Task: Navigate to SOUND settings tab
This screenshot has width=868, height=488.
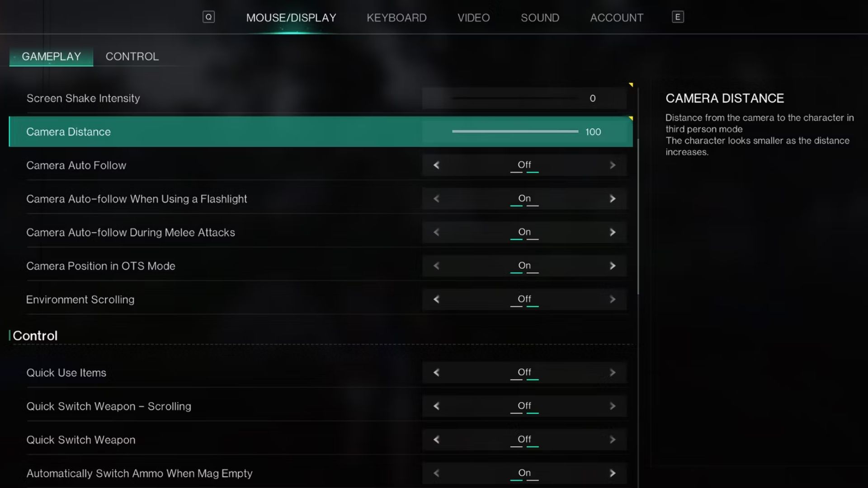Action: (539, 17)
